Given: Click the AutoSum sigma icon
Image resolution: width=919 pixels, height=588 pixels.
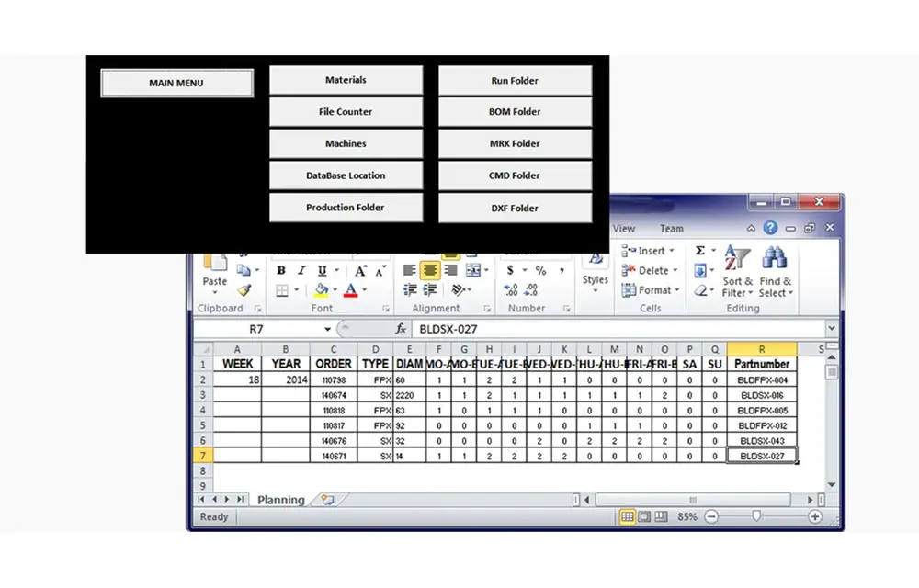Looking at the screenshot, I should coord(699,251).
